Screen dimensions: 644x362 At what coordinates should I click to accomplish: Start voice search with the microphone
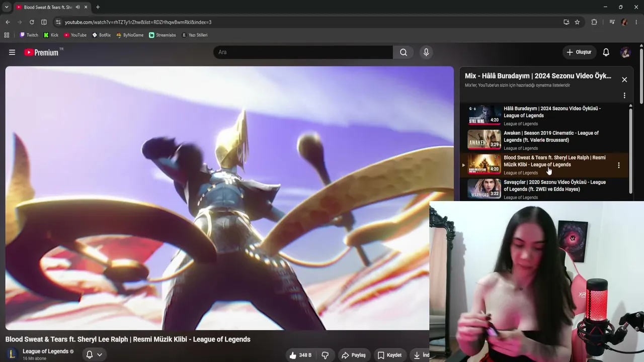[426, 52]
